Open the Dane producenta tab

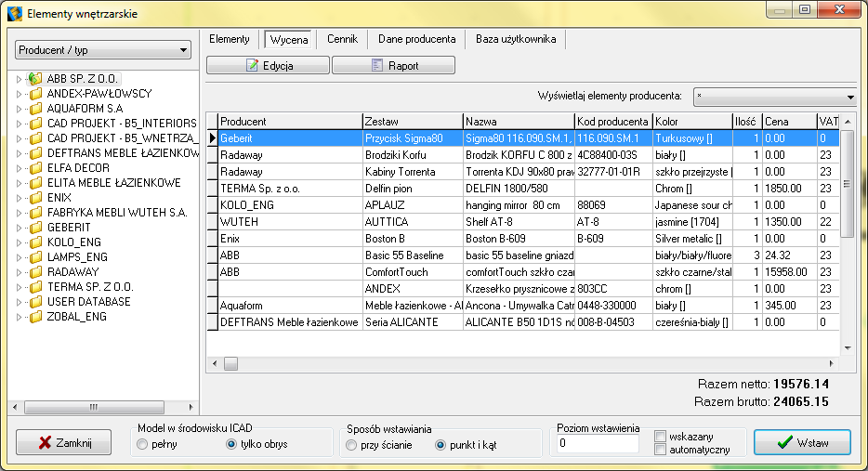pos(417,39)
